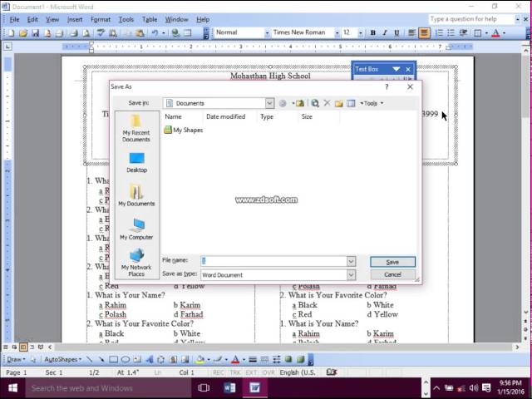Click the Arrow tool on the Drawing toolbar
This screenshot has width=532, height=399.
tap(101, 359)
